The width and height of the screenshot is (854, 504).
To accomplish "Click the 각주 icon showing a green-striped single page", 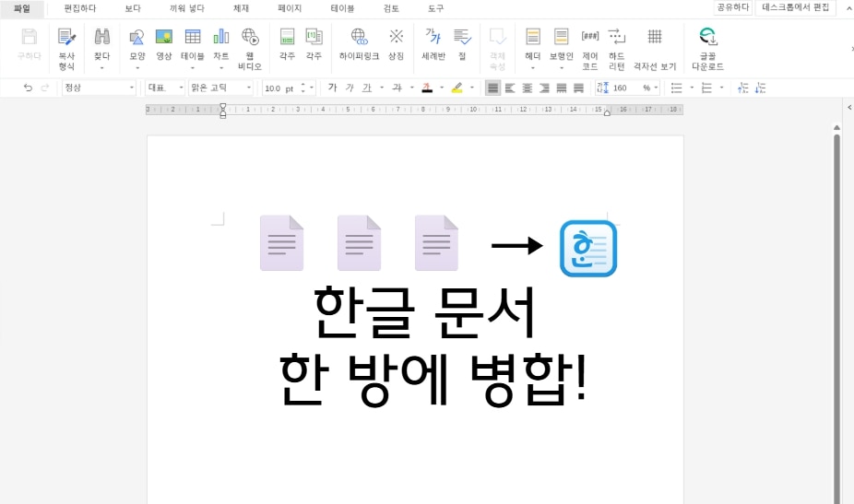I will (287, 37).
